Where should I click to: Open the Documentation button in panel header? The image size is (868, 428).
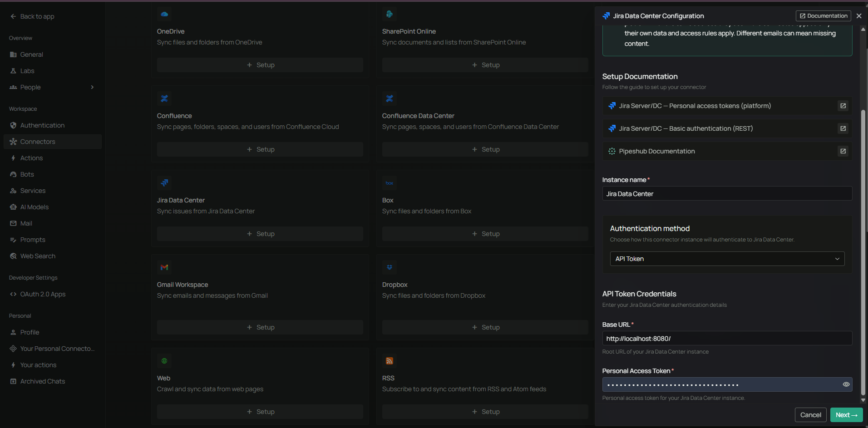point(823,16)
